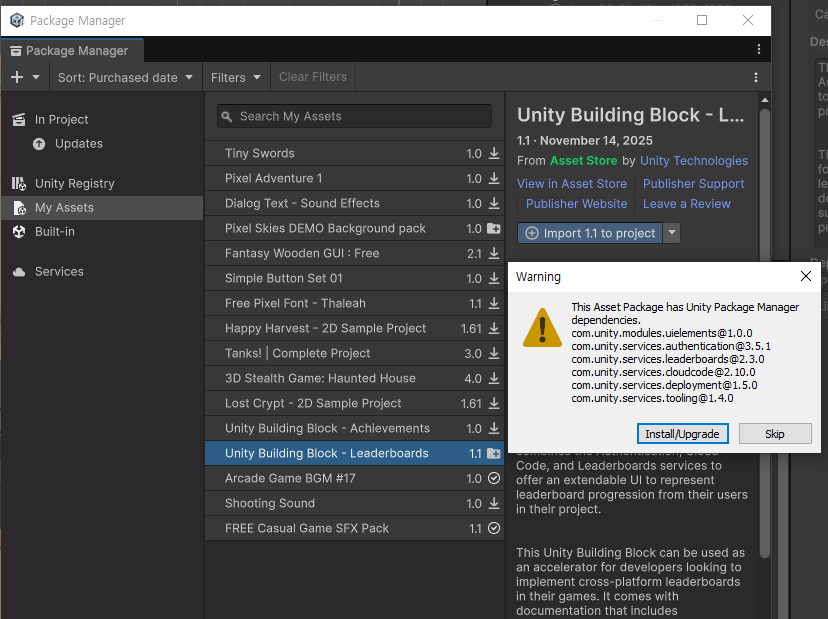Download Lost Crypt - 2D Sample Project
Image resolution: width=828 pixels, height=619 pixels.
(494, 403)
